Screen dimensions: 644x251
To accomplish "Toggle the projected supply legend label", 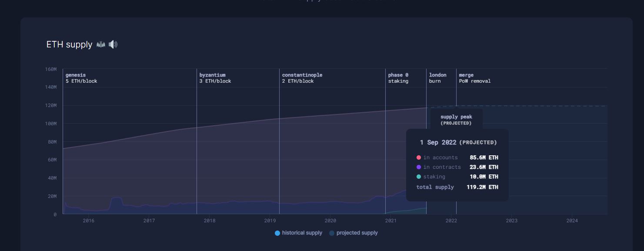I will pos(357,233).
